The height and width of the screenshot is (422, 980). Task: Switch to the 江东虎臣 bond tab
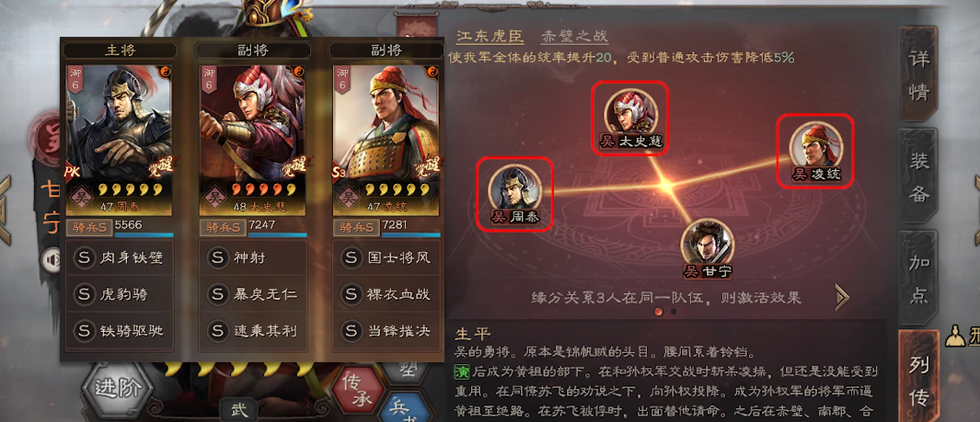(489, 36)
